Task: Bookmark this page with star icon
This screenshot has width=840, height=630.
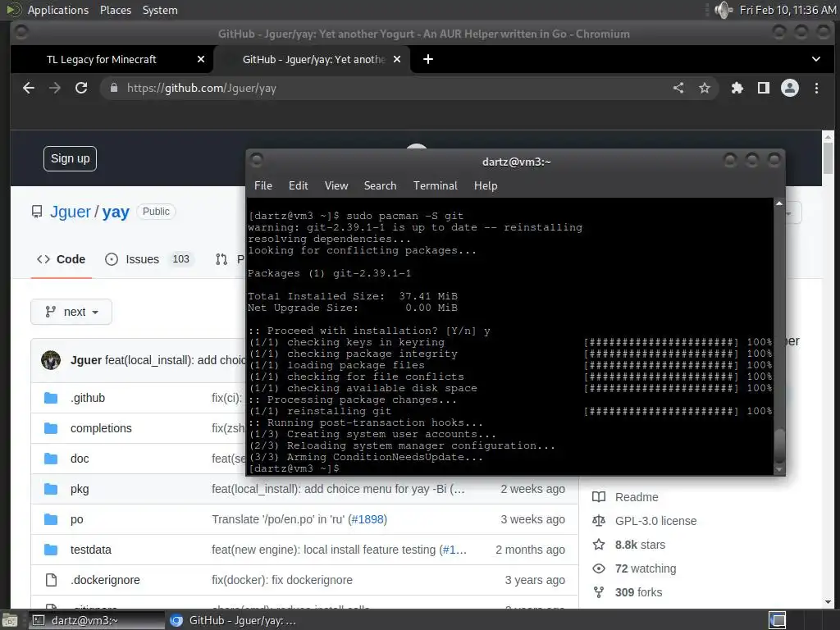Action: pyautogui.click(x=705, y=88)
